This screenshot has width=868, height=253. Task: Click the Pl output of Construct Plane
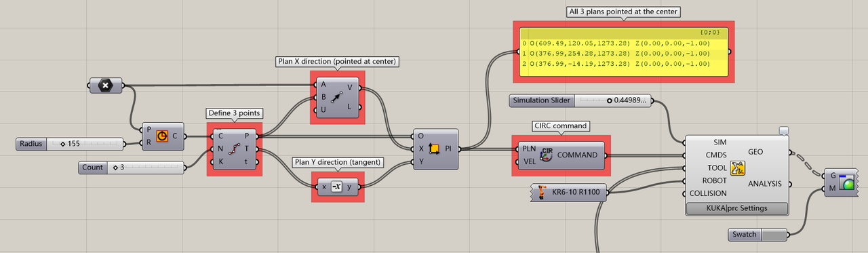point(448,149)
